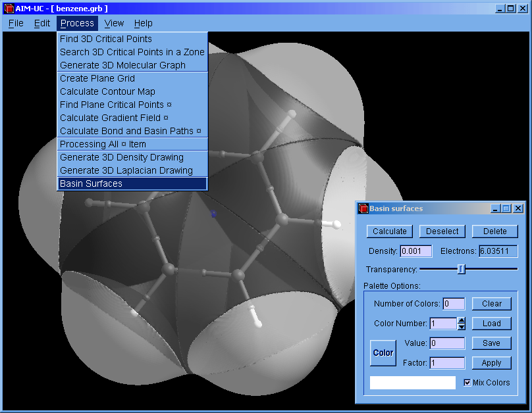
Task: Minimize the Basin surfaces dialog
Action: click(494, 208)
